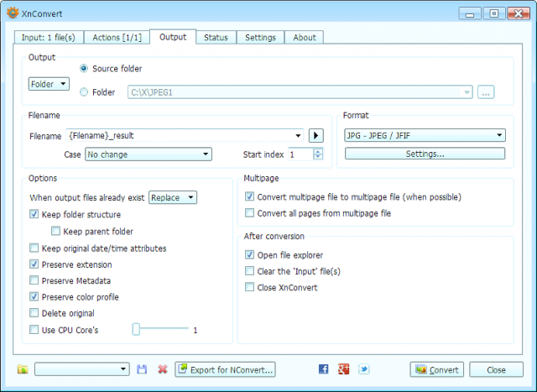Browse for the output folder with the ellipsis button

pyautogui.click(x=486, y=92)
